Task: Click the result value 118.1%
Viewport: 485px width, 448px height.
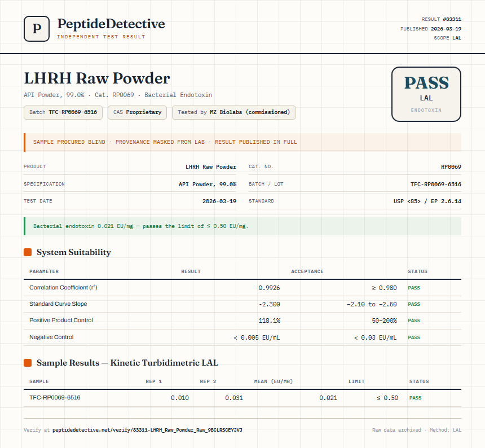Action: [x=269, y=320]
